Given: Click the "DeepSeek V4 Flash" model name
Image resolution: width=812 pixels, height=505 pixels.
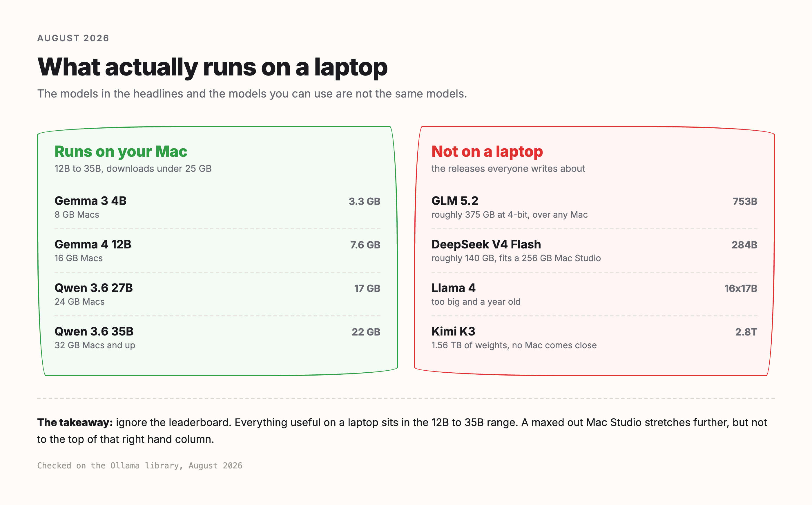Looking at the screenshot, I should [486, 244].
